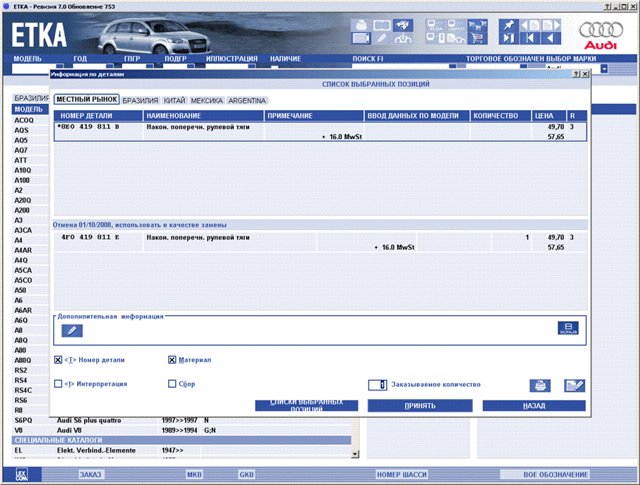Enable the Сбор checkbox
Screen dimensions: 640x485
pos(172,384)
